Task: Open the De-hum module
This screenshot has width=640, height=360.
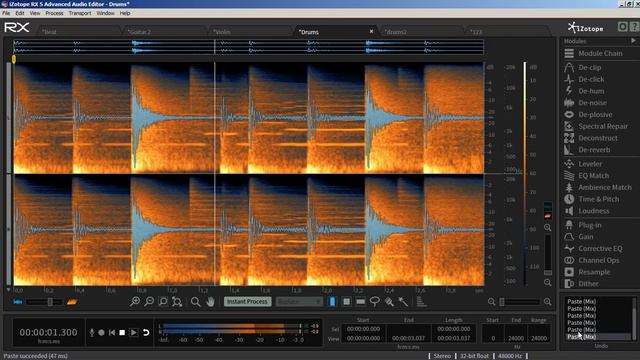Action: [x=584, y=91]
